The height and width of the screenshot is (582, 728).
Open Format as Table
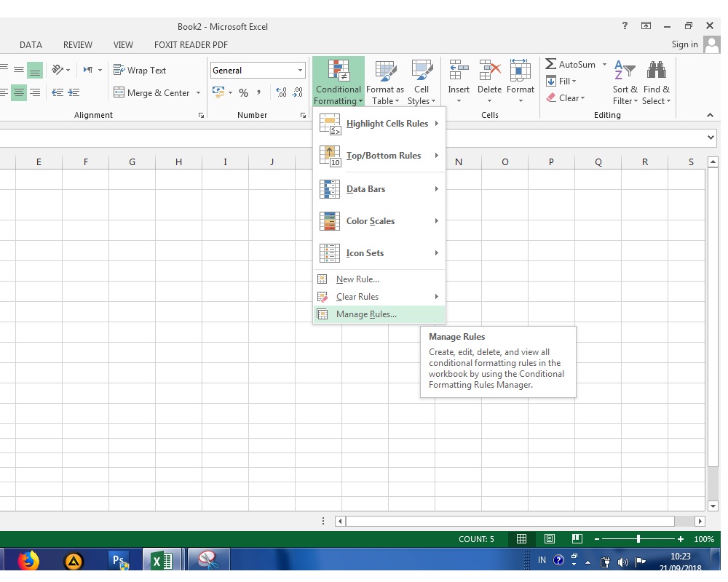coord(385,80)
